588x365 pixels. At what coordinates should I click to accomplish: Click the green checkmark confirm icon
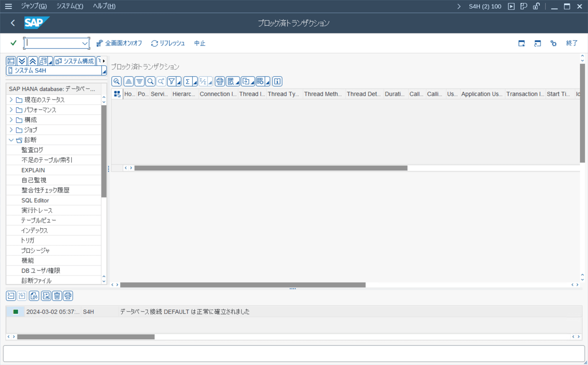coord(13,43)
